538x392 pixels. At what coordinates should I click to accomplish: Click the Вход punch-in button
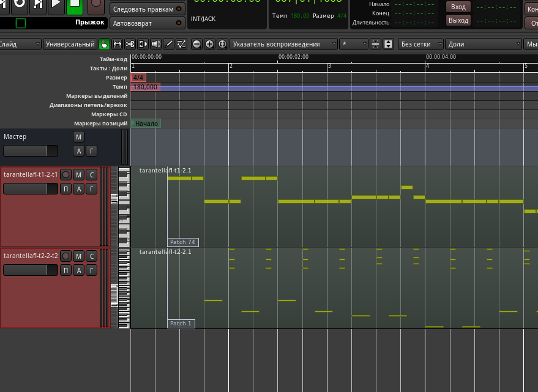click(458, 7)
